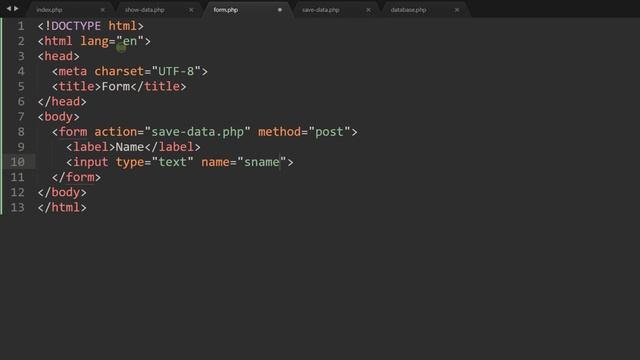Click the closing "/form" tag on line 11

click(x=76, y=177)
